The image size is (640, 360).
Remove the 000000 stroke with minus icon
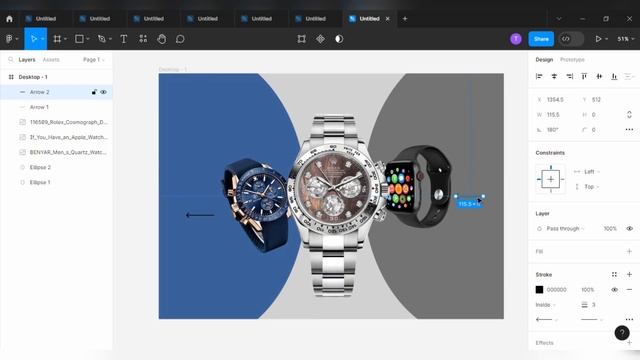[x=629, y=289]
